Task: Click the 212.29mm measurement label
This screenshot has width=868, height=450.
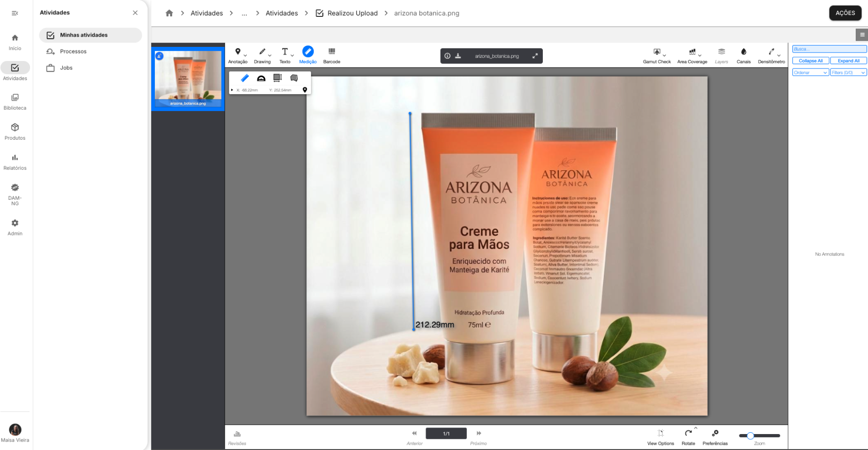Action: click(435, 325)
